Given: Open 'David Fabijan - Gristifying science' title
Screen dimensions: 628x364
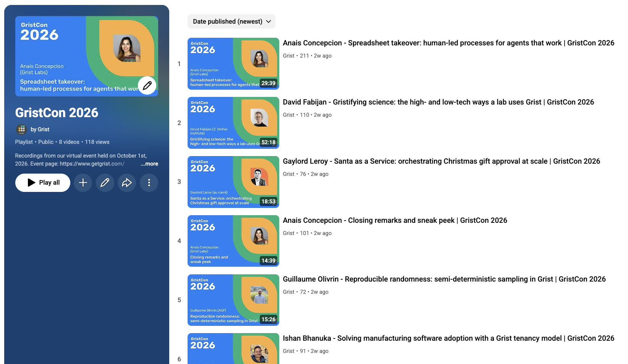Looking at the screenshot, I should 438,102.
